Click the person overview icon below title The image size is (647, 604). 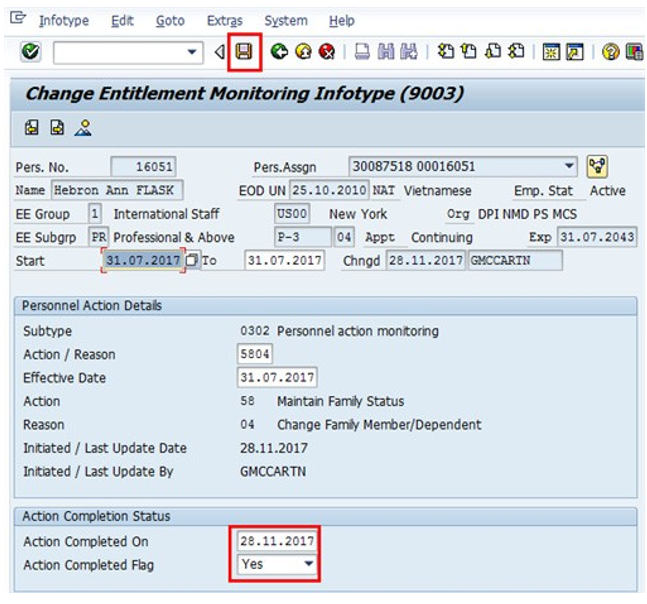click(x=83, y=128)
